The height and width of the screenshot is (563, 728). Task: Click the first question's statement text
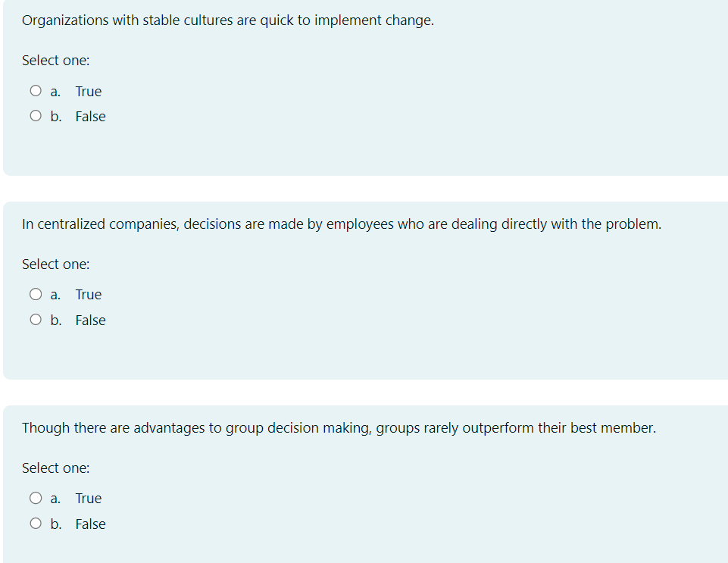[x=227, y=20]
